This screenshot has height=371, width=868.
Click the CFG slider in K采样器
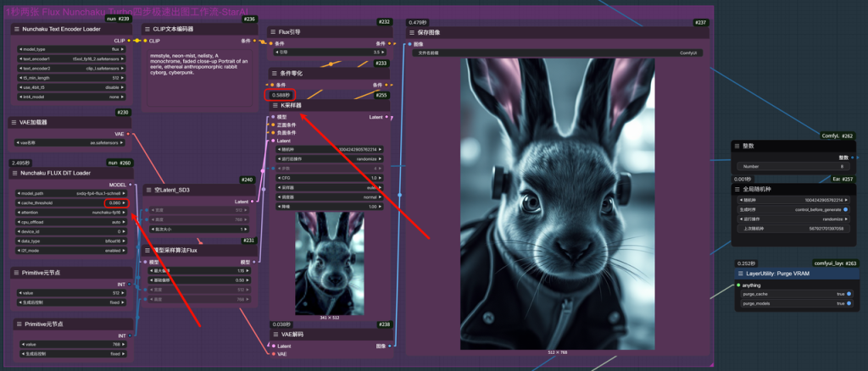tap(331, 178)
